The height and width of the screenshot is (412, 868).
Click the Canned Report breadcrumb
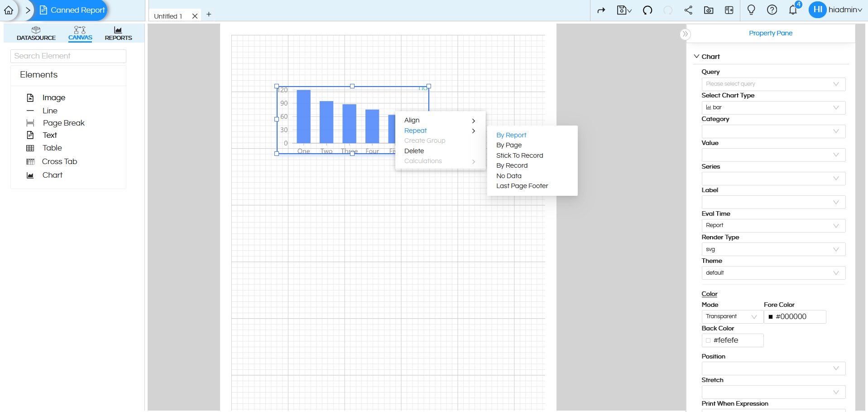[x=72, y=10]
